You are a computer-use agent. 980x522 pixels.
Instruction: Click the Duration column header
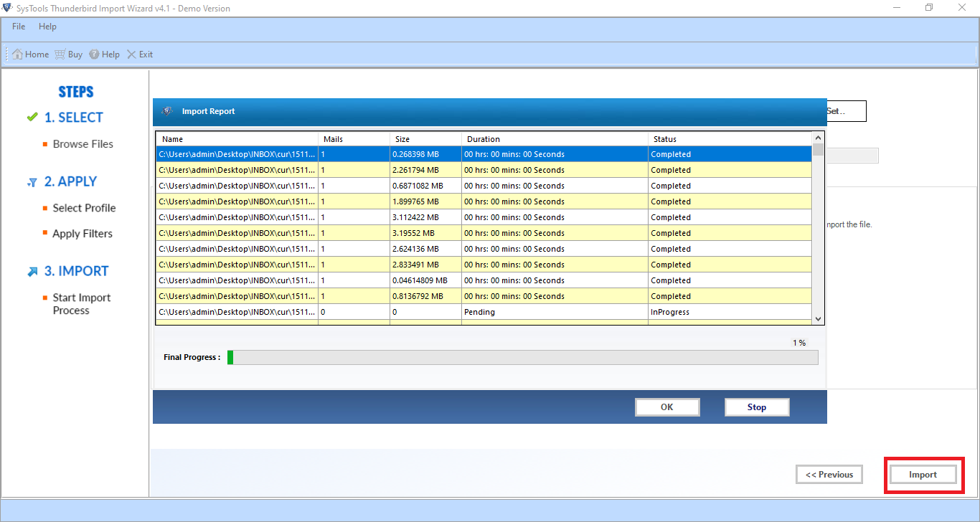click(x=555, y=139)
